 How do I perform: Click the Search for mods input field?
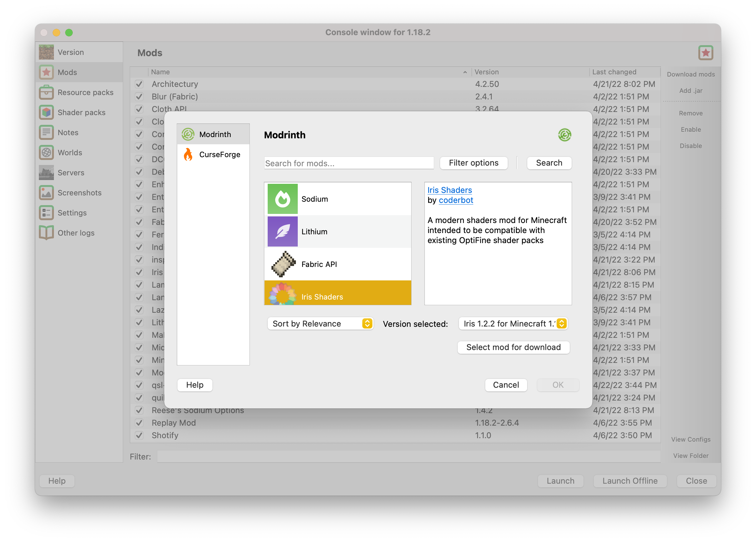349,163
